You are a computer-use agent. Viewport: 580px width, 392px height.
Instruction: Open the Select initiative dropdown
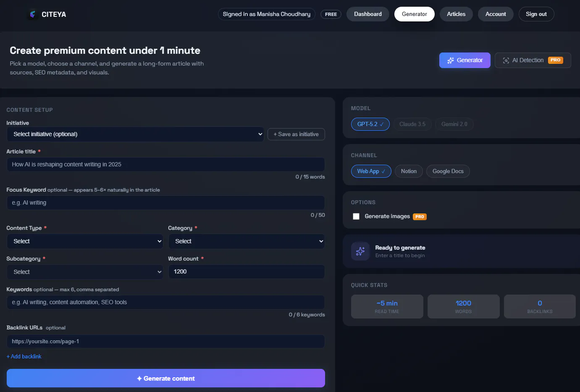click(135, 134)
